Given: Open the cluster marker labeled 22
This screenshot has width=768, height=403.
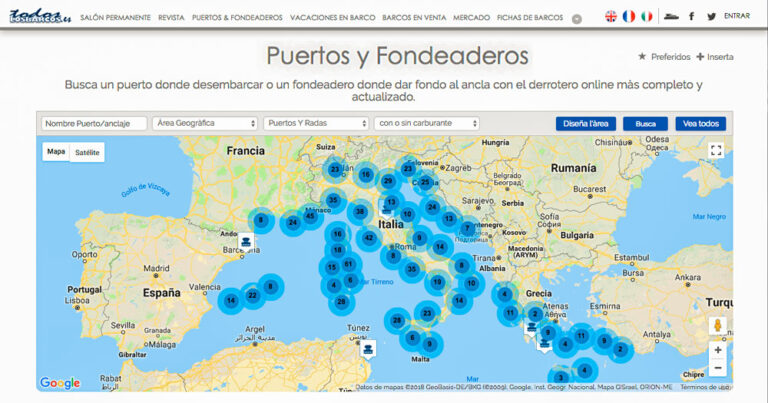Looking at the screenshot, I should click(252, 295).
